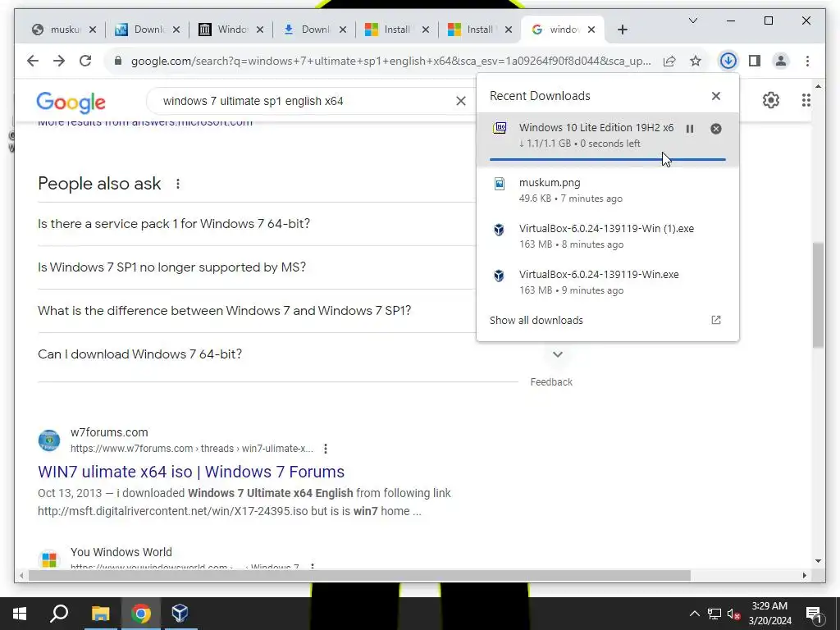
Task: Open VirtualBox from taskbar
Action: (x=180, y=614)
